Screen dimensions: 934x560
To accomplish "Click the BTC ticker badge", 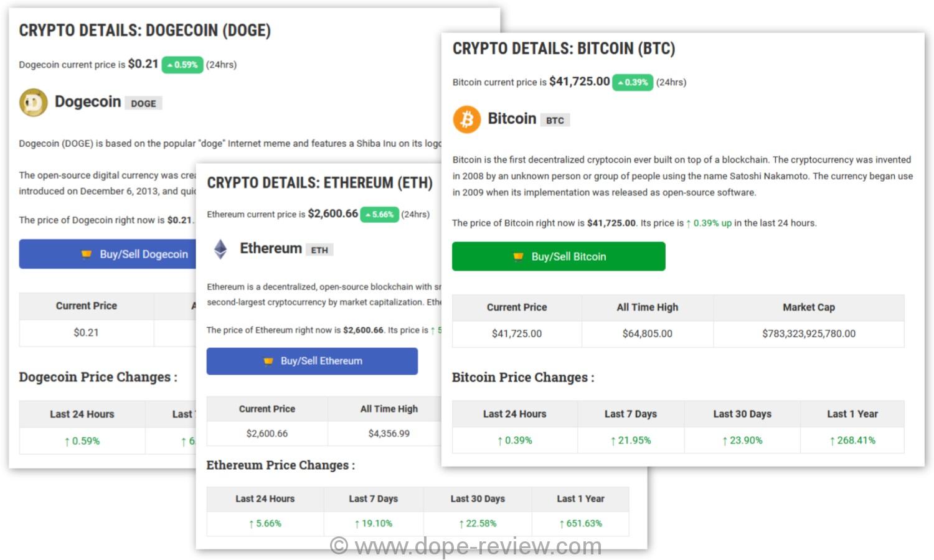I will 554,120.
